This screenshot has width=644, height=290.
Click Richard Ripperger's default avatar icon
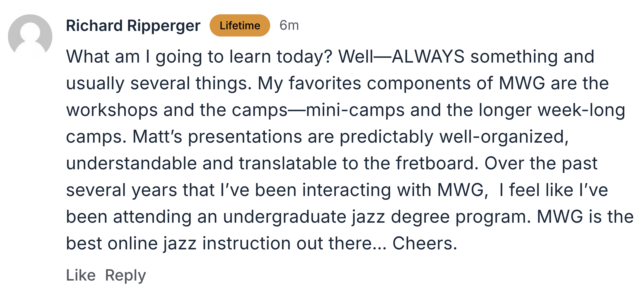30,37
